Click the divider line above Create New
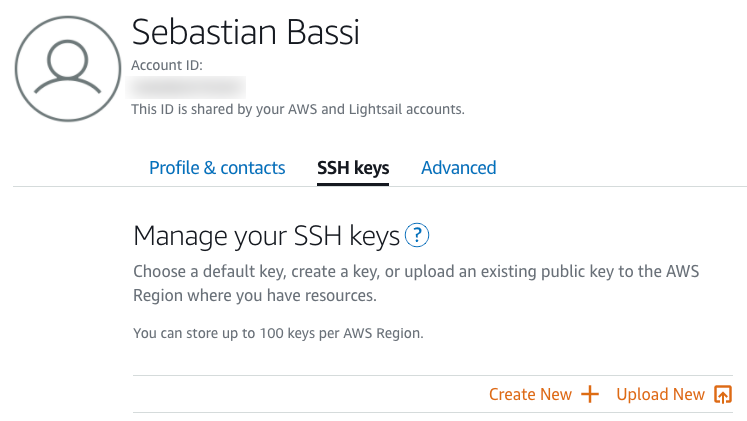 point(433,375)
